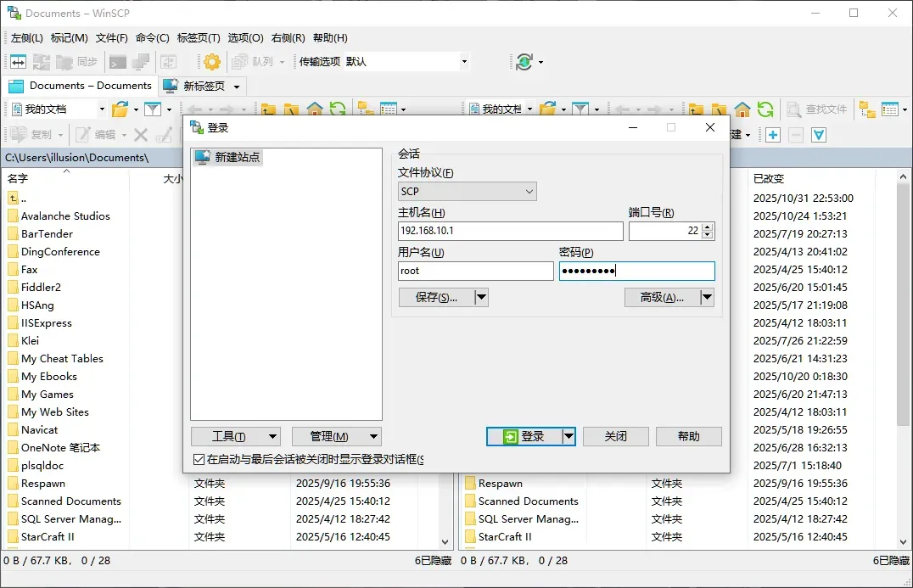Increase the 端口号 with the stepper up arrow
Viewport: 913px width, 588px height.
click(709, 226)
